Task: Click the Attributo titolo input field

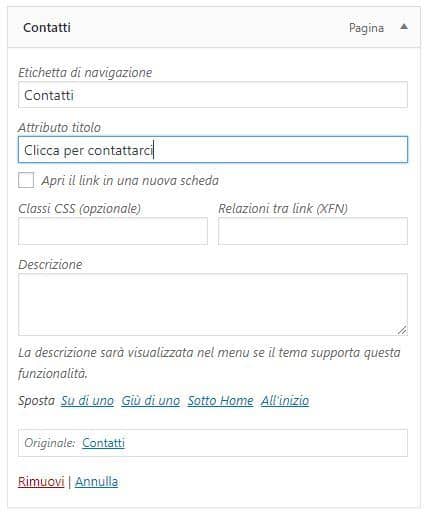Action: coord(213,150)
